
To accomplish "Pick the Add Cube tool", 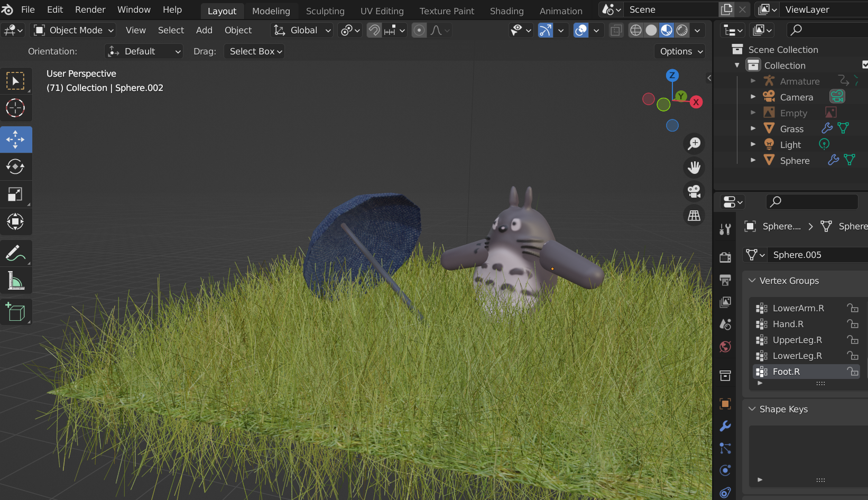I will click(x=15, y=312).
